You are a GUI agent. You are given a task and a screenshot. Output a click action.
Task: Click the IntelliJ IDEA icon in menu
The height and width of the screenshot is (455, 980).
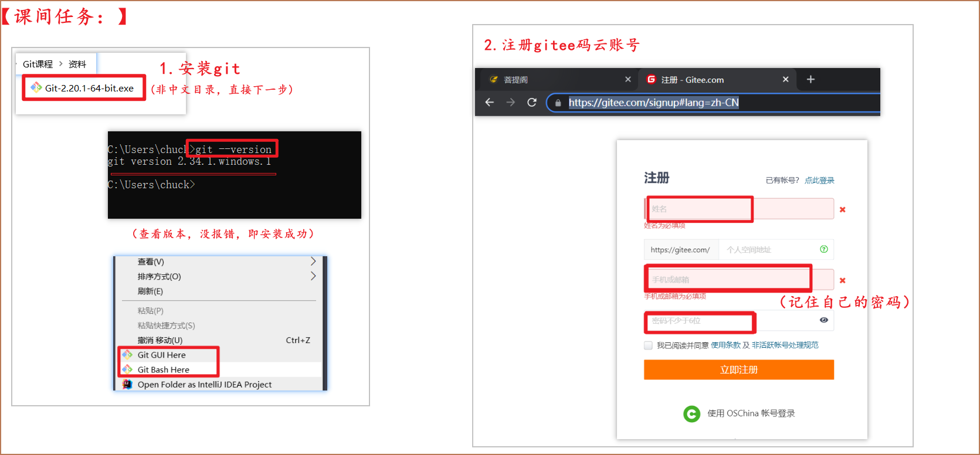(127, 384)
